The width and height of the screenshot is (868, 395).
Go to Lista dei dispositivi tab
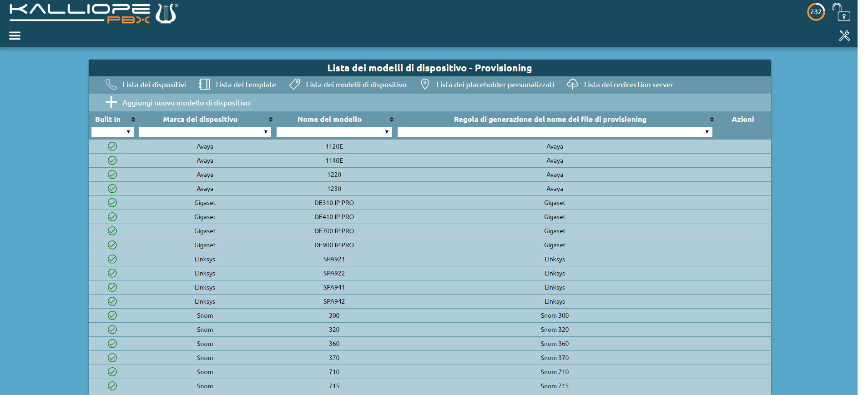point(154,85)
